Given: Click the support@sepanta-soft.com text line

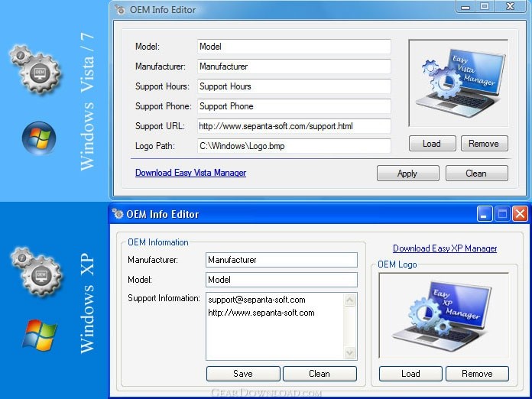Looking at the screenshot, I should tap(257, 300).
